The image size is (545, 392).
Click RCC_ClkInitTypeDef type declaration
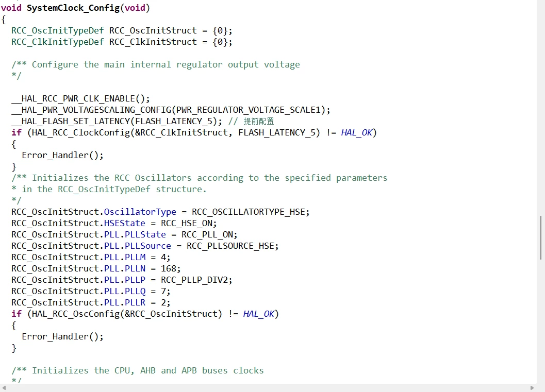(57, 42)
